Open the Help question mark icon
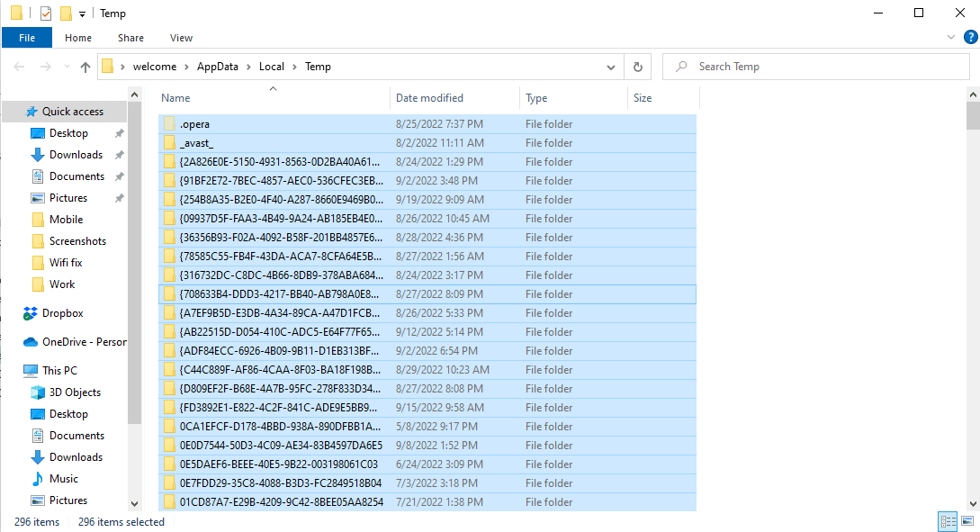The height and width of the screenshot is (532, 980). point(971,37)
